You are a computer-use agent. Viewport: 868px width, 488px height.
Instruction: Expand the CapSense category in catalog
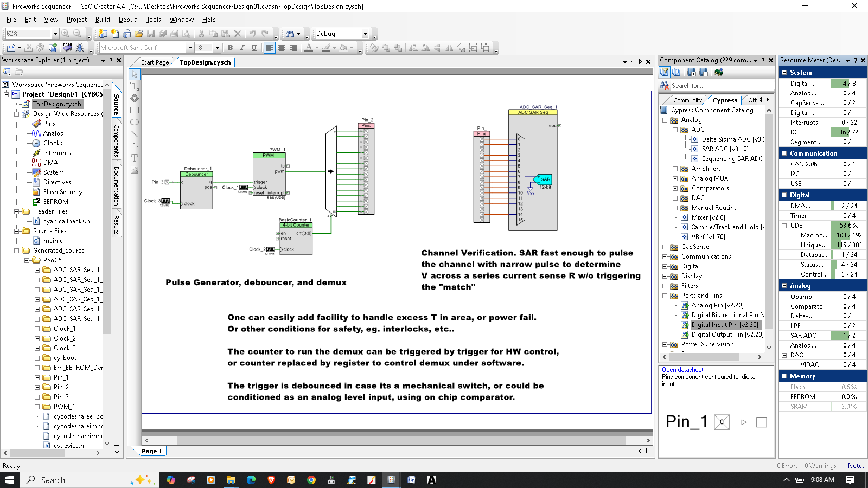coord(665,247)
